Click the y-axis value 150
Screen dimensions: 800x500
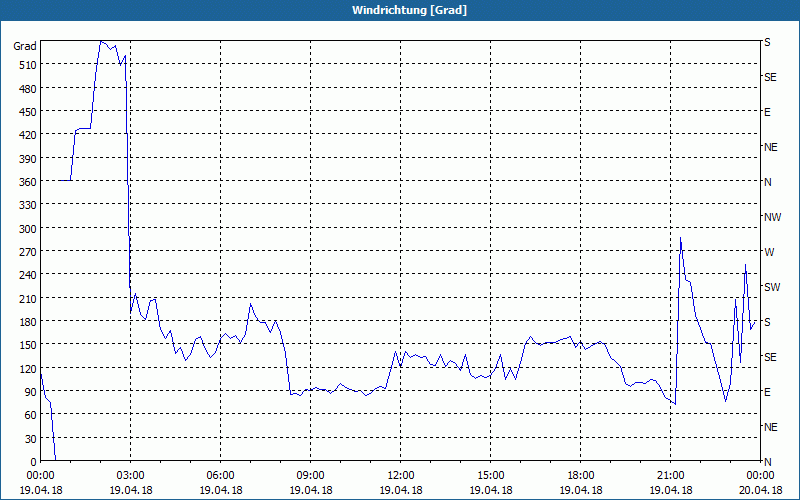click(27, 345)
